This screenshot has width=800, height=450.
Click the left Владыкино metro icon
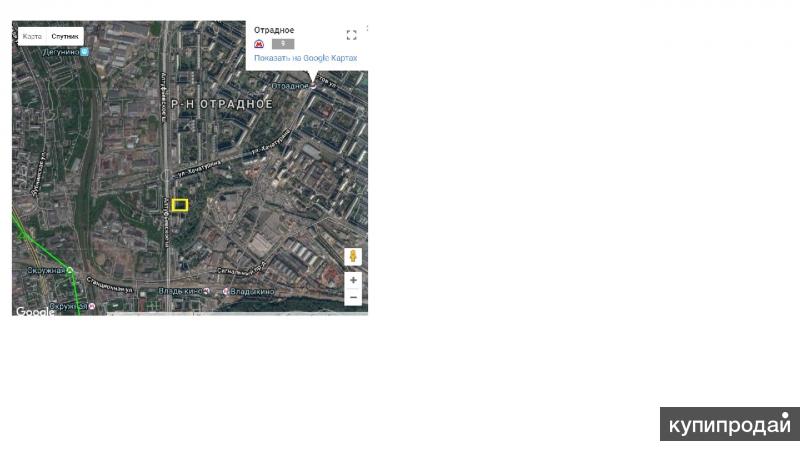point(206,291)
